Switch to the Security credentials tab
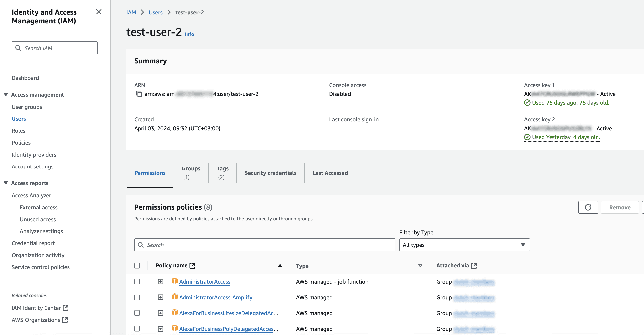The image size is (644, 335). pyautogui.click(x=270, y=173)
